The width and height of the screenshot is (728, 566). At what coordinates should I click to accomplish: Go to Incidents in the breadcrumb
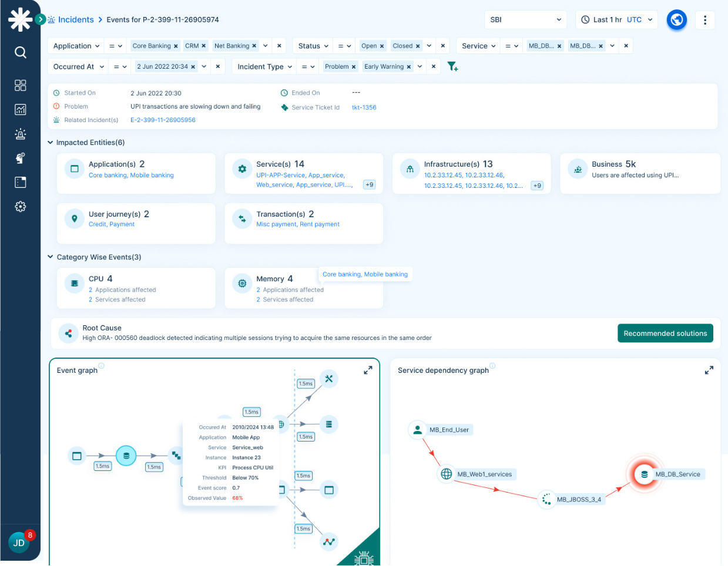(x=76, y=20)
